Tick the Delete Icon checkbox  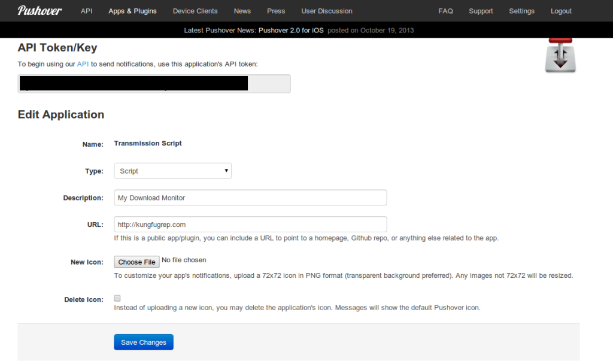coord(117,298)
